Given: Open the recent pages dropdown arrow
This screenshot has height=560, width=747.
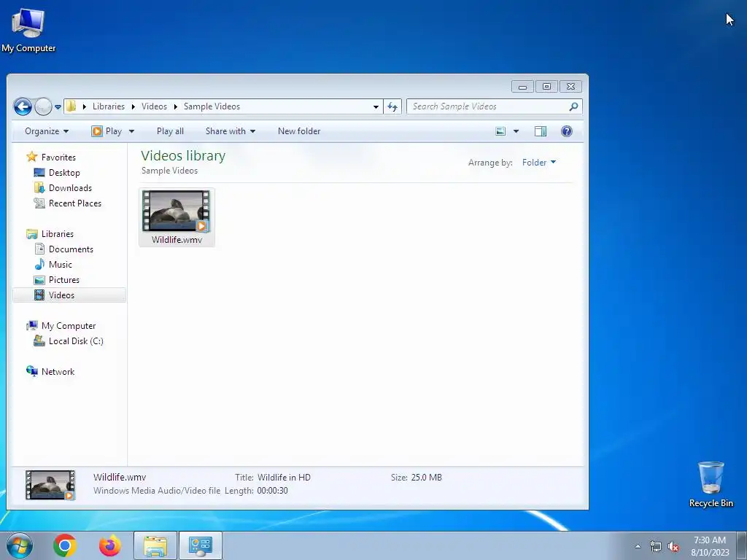Looking at the screenshot, I should (x=58, y=107).
